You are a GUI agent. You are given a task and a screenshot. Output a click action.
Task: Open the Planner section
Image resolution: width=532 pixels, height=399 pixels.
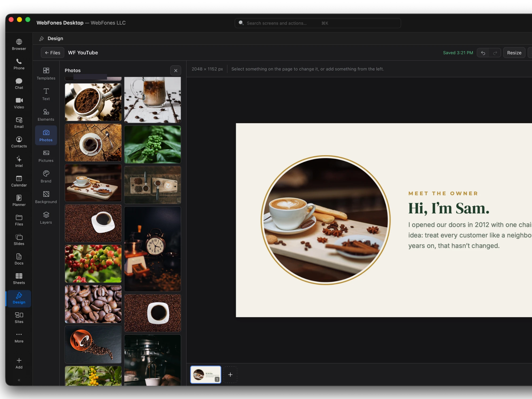pyautogui.click(x=19, y=201)
